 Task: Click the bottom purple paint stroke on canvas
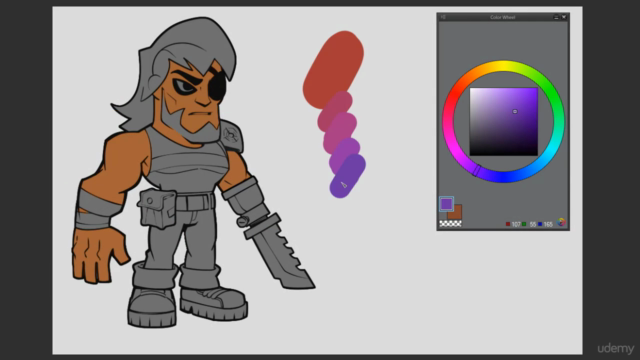(347, 177)
